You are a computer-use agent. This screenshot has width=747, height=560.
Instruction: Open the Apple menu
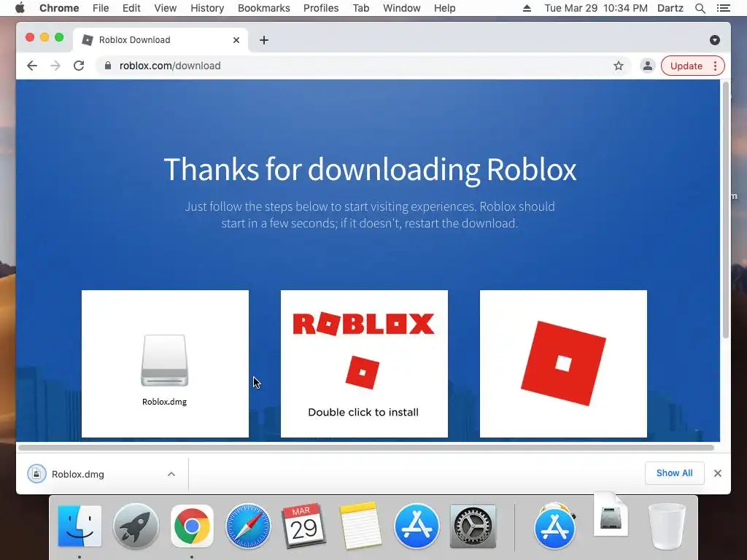point(20,8)
